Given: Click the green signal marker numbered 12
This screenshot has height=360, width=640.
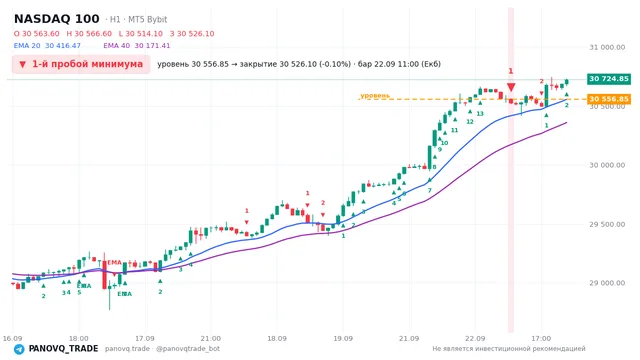Looking at the screenshot, I should tap(470, 122).
